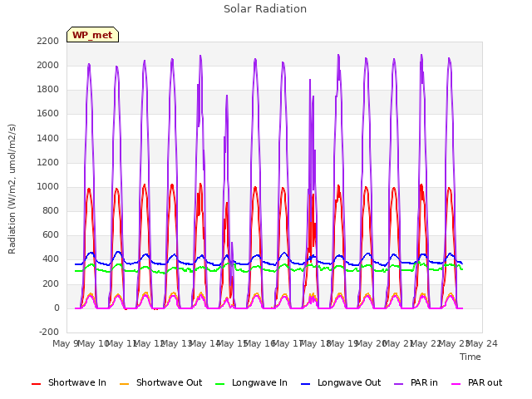Select the Longwave Out legend label

point(349,382)
